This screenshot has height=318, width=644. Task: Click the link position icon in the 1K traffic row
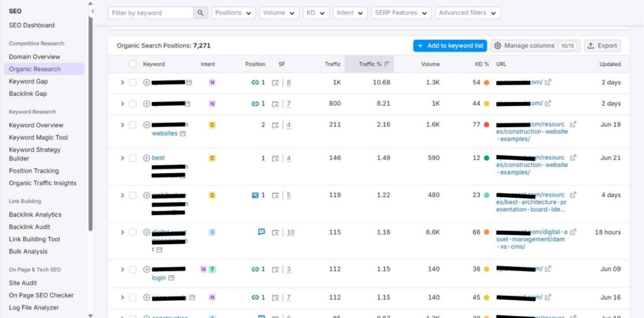pos(255,82)
